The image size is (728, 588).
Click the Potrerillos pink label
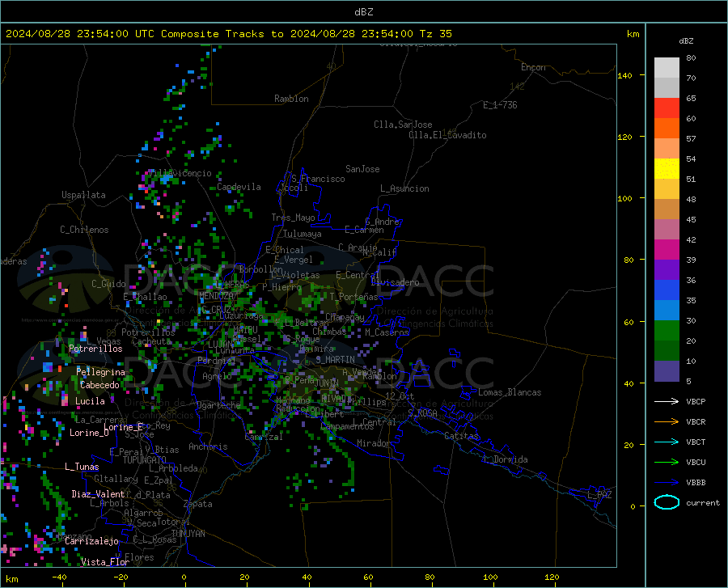pyautogui.click(x=95, y=349)
